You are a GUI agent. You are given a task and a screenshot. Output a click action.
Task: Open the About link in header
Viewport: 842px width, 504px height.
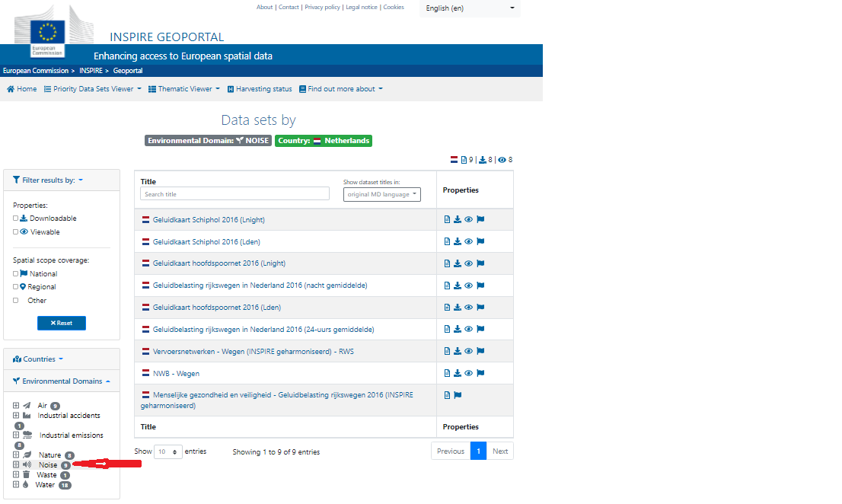[264, 7]
